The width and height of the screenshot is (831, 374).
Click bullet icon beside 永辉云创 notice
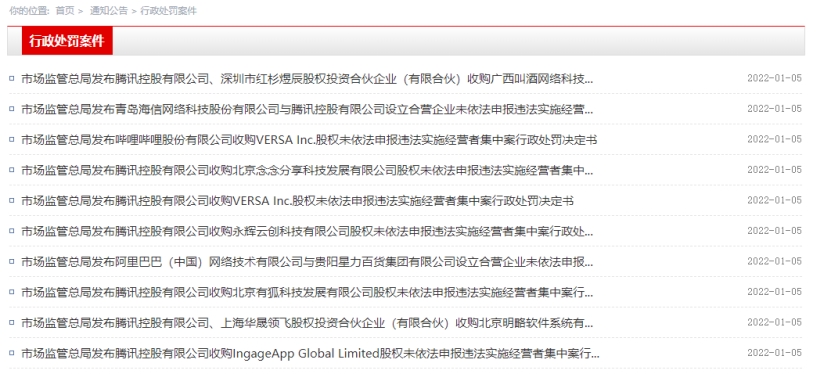click(x=12, y=230)
